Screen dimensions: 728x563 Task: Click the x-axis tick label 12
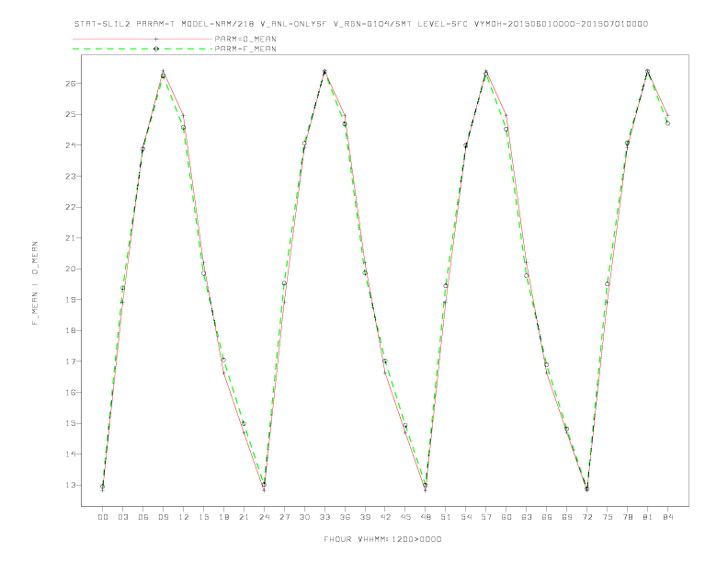coord(184,517)
